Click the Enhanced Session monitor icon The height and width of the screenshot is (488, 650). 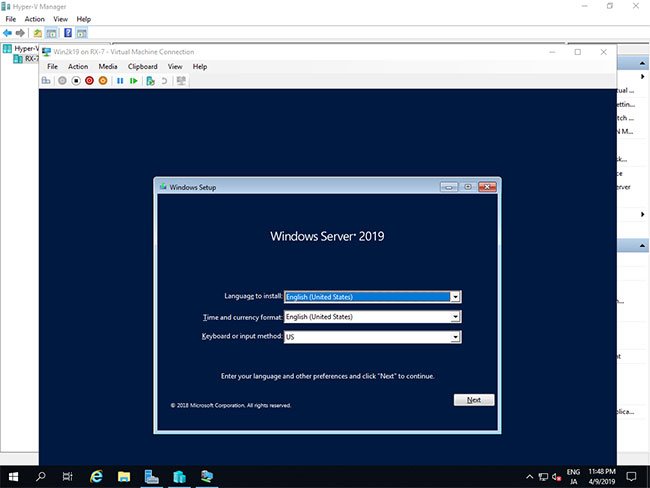pyautogui.click(x=181, y=81)
